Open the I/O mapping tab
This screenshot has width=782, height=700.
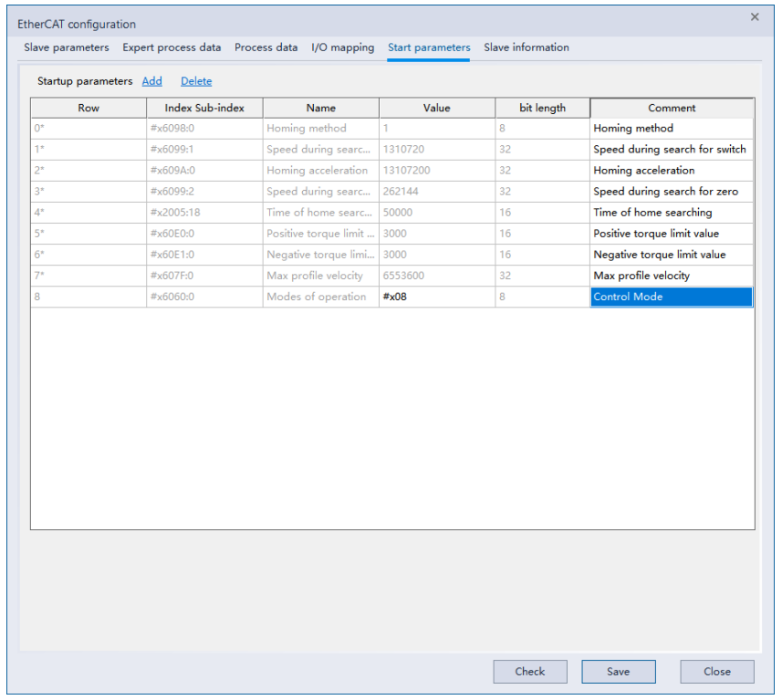342,47
